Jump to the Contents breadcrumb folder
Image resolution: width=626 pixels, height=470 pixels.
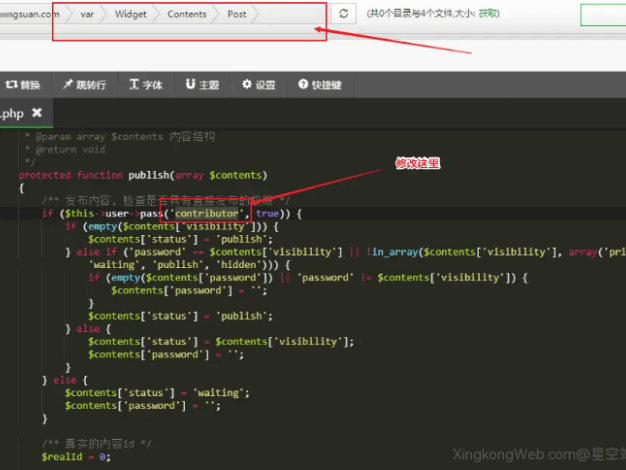click(187, 14)
